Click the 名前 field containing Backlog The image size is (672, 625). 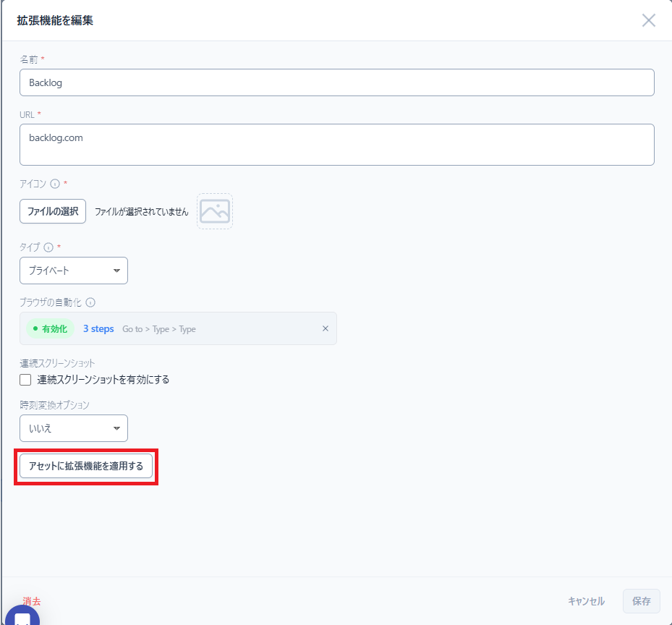click(336, 82)
